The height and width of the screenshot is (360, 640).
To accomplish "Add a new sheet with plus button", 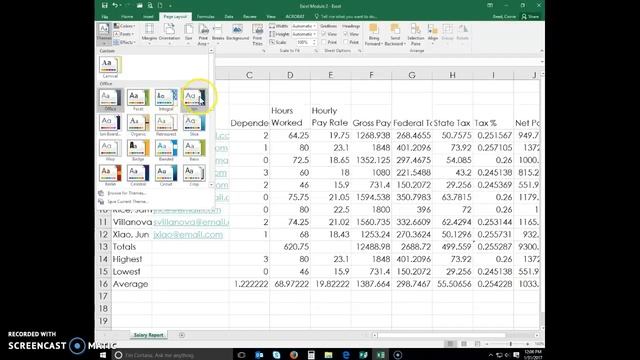I will click(x=182, y=335).
